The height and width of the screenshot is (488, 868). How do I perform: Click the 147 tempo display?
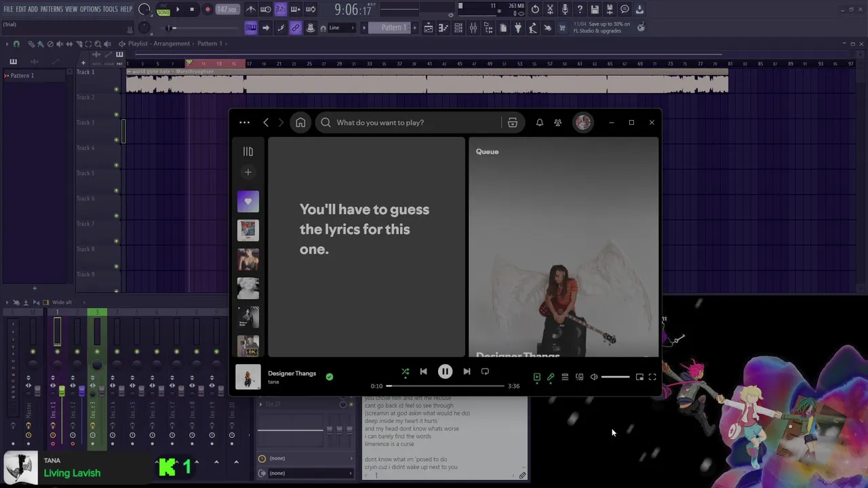(x=226, y=9)
